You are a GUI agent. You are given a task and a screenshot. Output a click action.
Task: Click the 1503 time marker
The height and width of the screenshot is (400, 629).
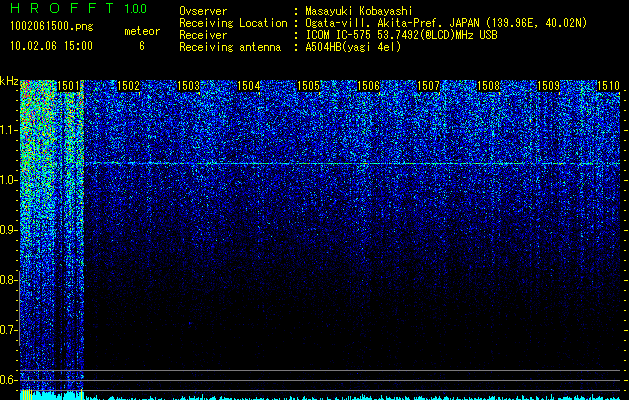189,86
